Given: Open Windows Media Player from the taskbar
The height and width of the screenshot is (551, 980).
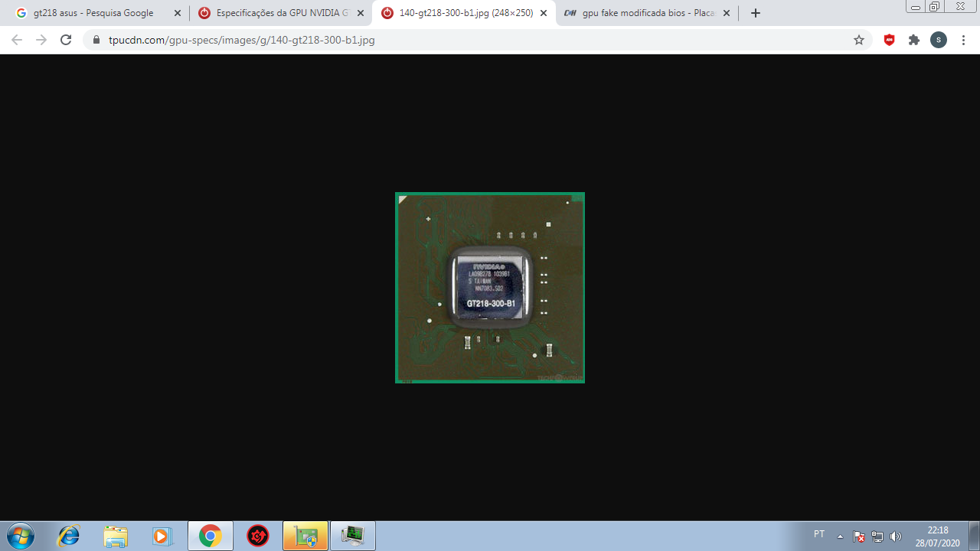Looking at the screenshot, I should tap(163, 536).
